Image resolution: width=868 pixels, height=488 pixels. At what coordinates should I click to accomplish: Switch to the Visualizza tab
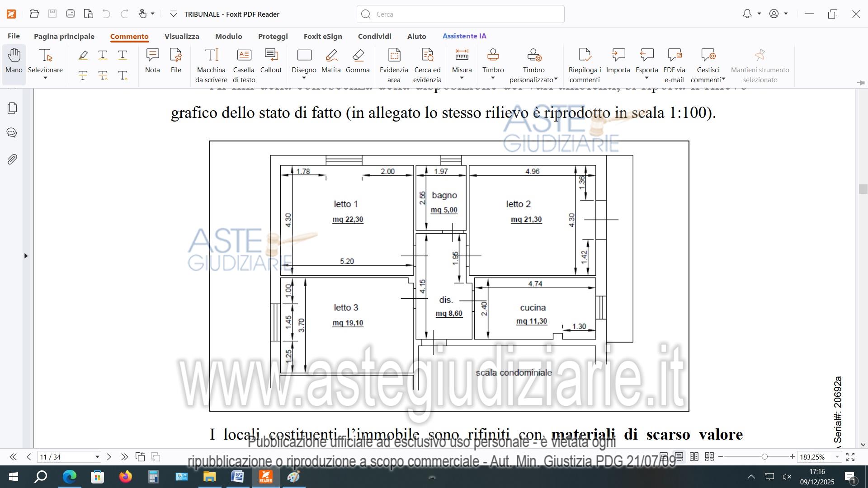[182, 36]
